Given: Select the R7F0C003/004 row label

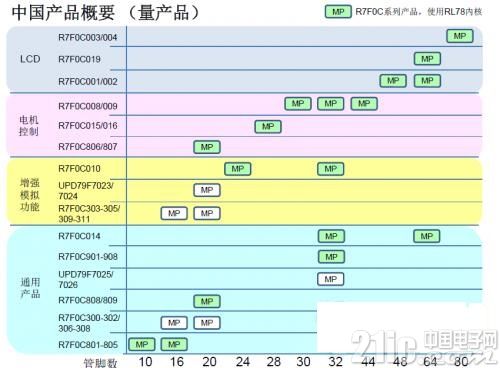Looking at the screenshot, I should 88,37.
